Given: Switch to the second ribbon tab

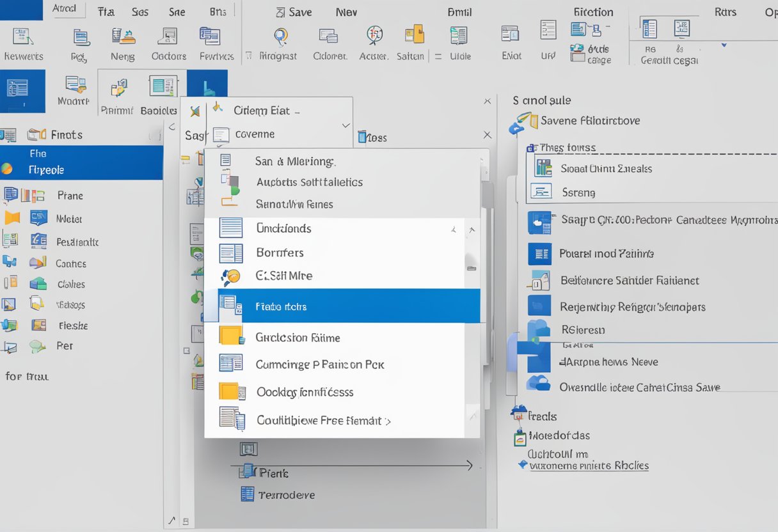Looking at the screenshot, I should (x=106, y=12).
